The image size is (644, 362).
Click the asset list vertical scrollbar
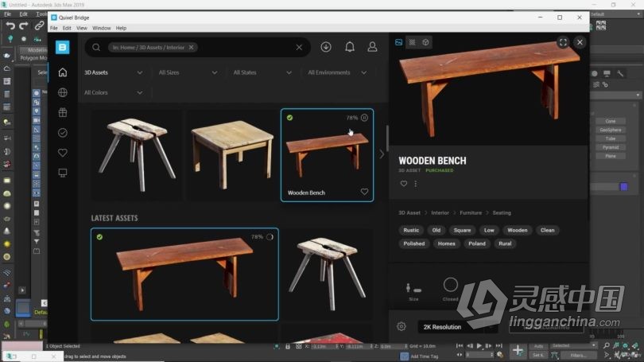tap(386, 138)
